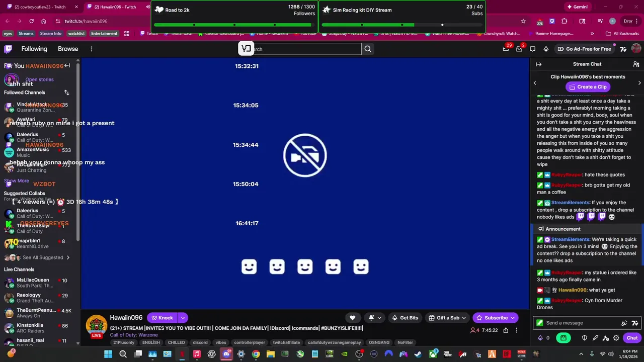The image size is (644, 362).
Task: Click the heart follow button
Action: click(x=352, y=318)
